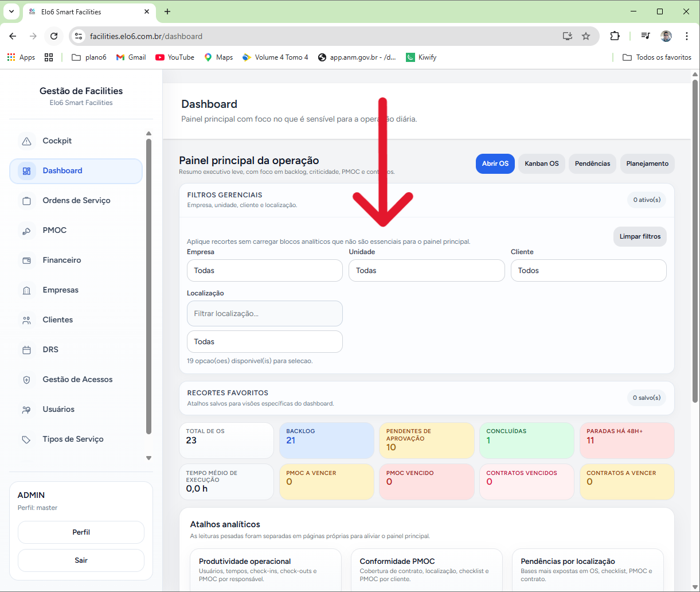Open the Concluídas card
The height and width of the screenshot is (592, 700).
click(527, 441)
